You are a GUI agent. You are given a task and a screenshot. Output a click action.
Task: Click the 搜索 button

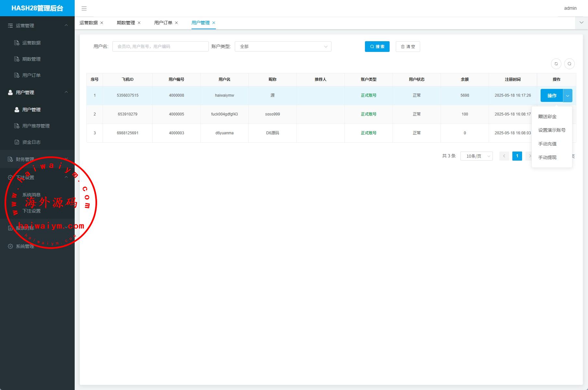377,47
